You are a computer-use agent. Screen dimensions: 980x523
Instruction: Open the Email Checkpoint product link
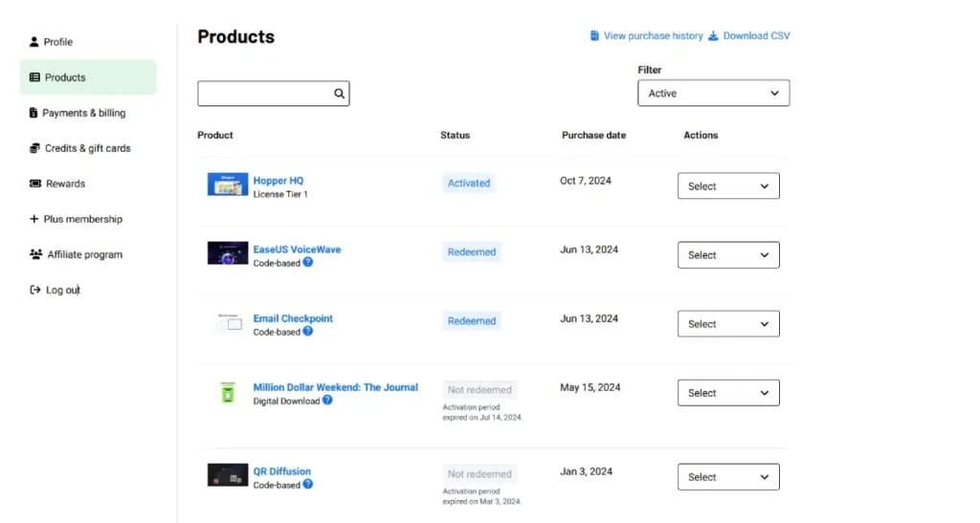(x=293, y=318)
